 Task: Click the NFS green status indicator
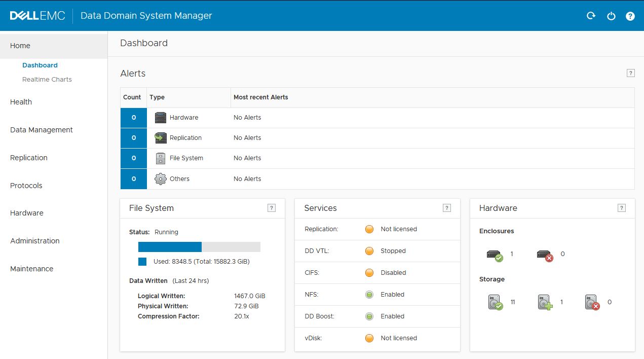click(369, 295)
